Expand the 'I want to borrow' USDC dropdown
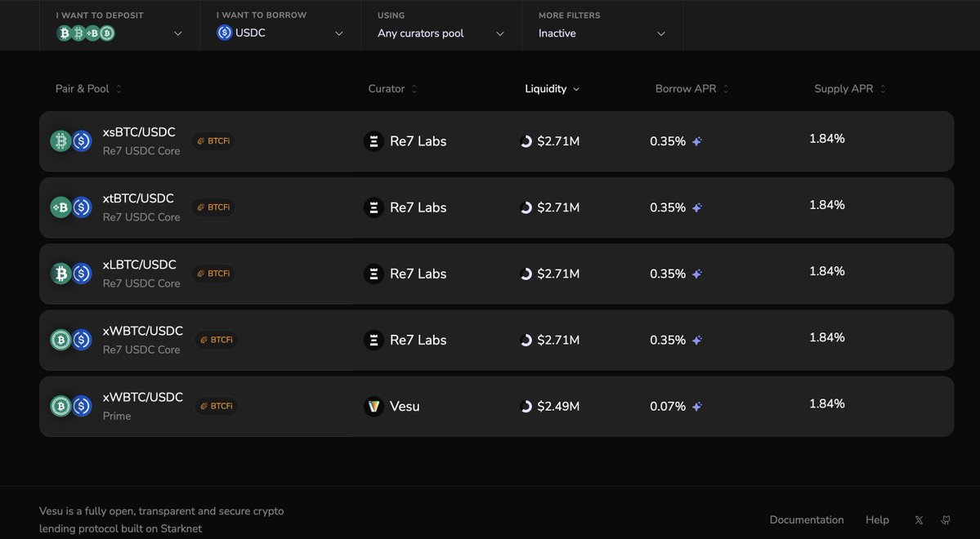 coord(280,33)
